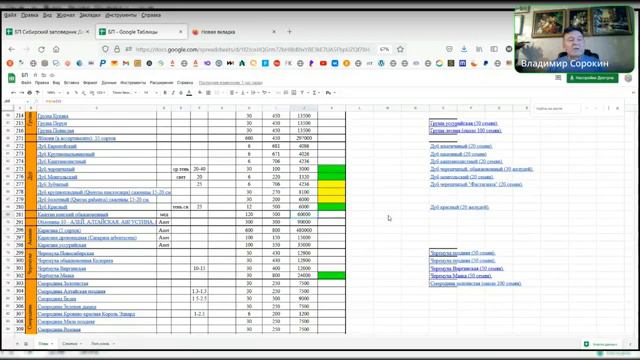Open the vertical align dropdown
The width and height of the screenshot is (640, 360).
[x=244, y=93]
